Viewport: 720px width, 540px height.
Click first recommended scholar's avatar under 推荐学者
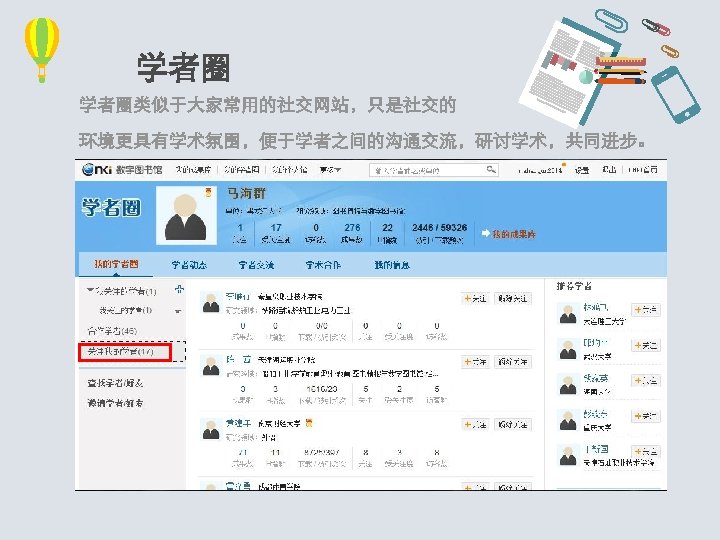tap(568, 314)
